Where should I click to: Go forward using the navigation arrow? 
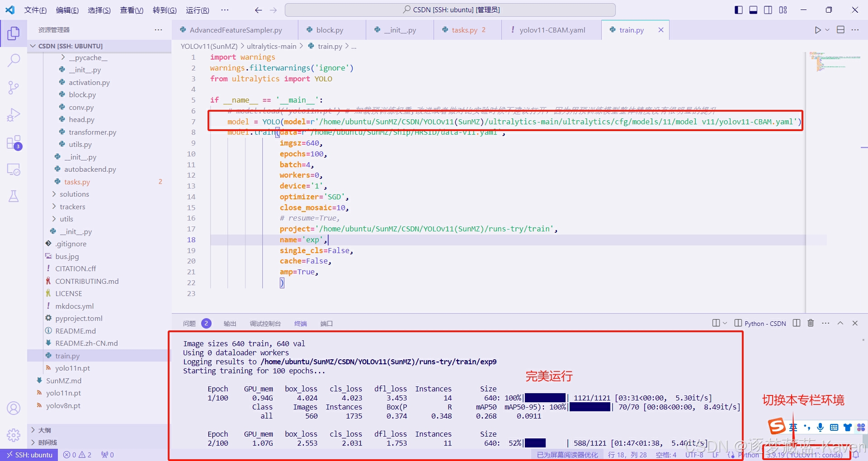pyautogui.click(x=273, y=10)
